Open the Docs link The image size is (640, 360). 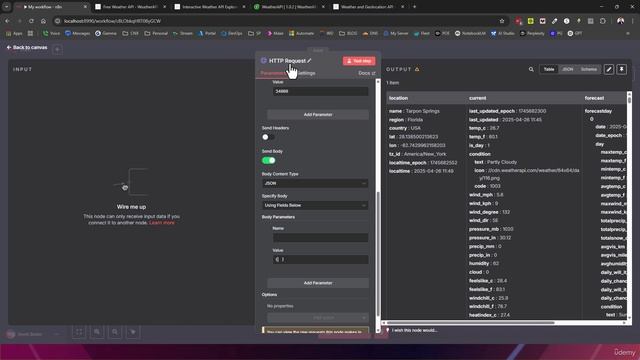(366, 73)
